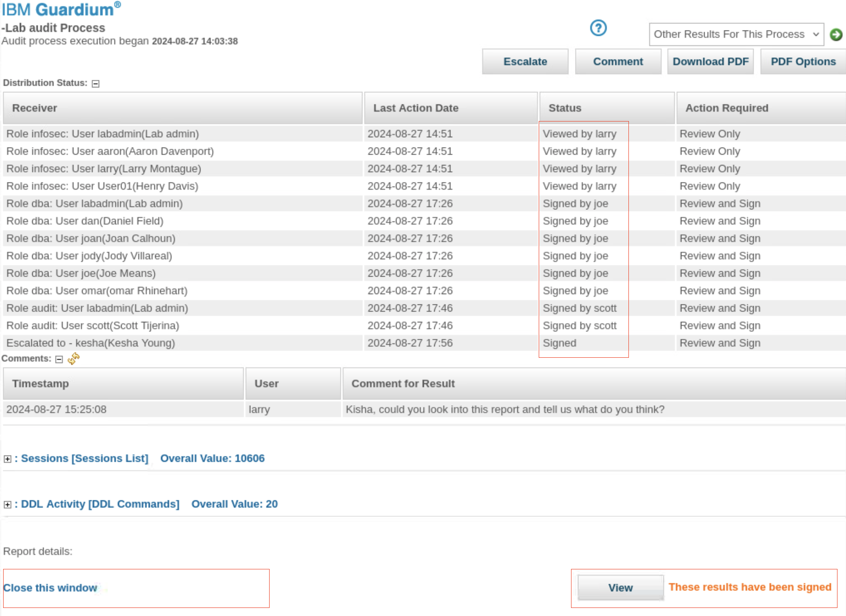The image size is (846, 616).
Task: Click the View button
Action: pyautogui.click(x=620, y=587)
